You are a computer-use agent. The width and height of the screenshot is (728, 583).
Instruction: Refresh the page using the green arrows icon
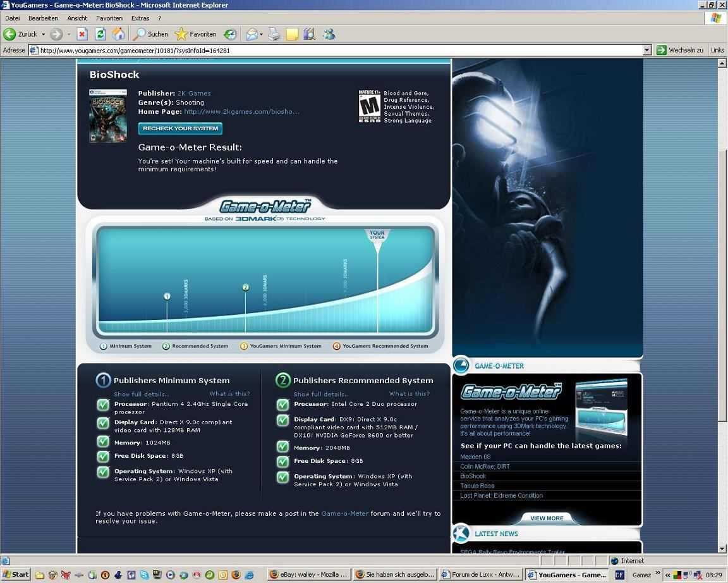coord(100,34)
